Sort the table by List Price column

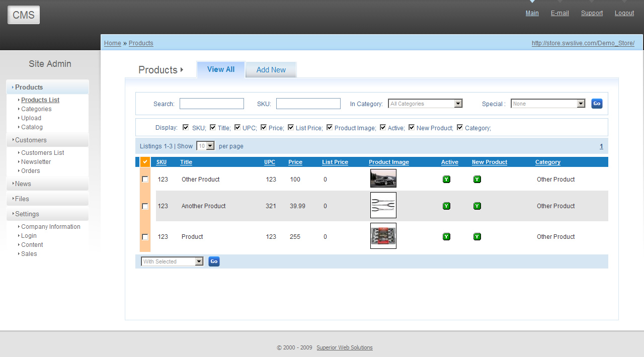pos(335,162)
